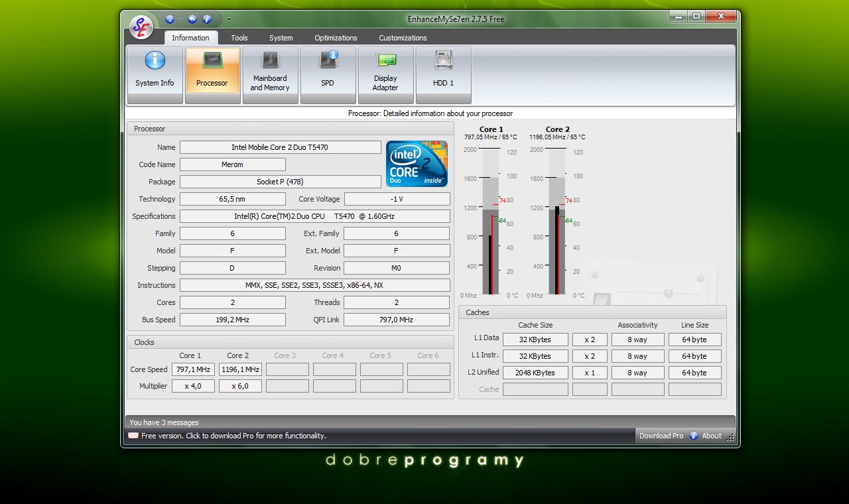Click the L2 Unified count 'x 1'

pos(590,373)
